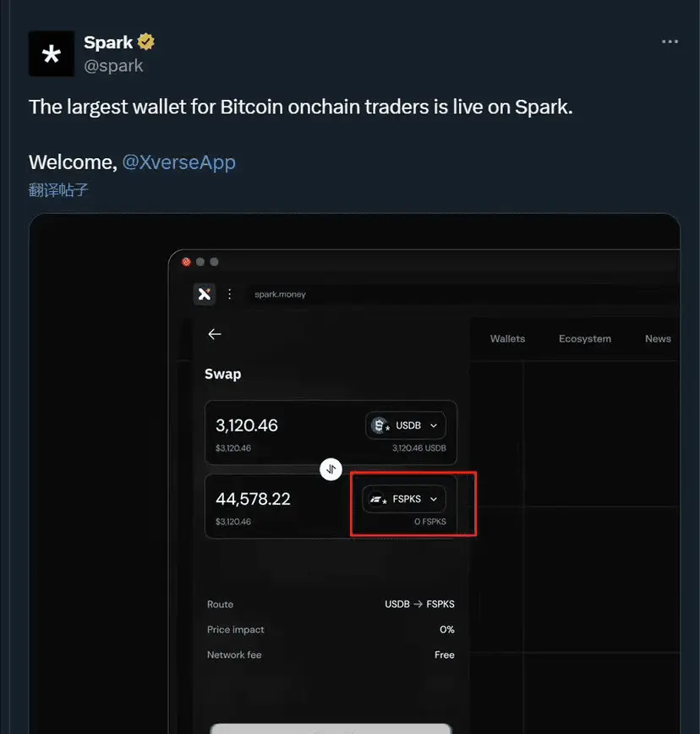Open the tweet's three-dot more menu
The height and width of the screenshot is (734, 700).
(670, 41)
